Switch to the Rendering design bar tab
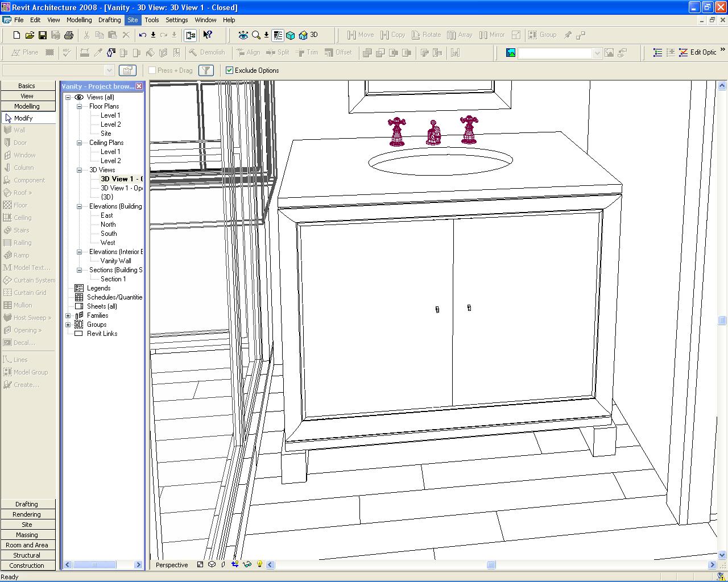 pos(27,514)
